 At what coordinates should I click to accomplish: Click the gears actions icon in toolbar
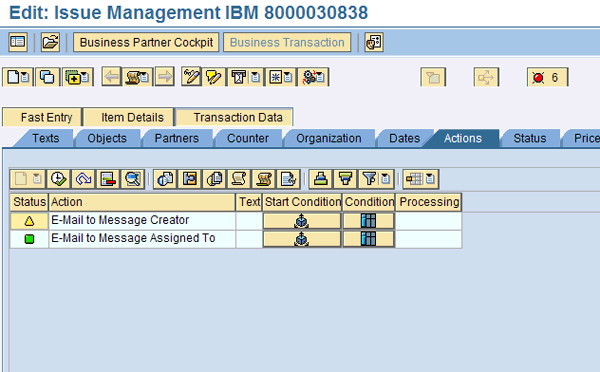pos(309,77)
